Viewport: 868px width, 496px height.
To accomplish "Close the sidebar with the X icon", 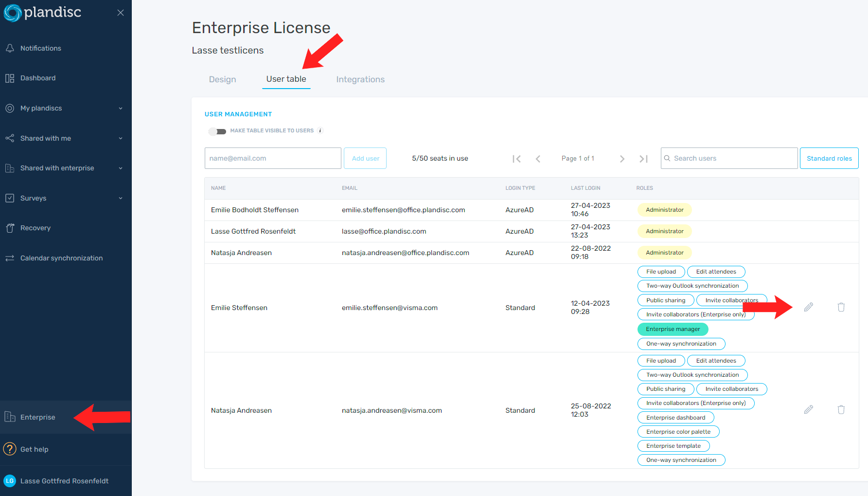I will tap(121, 13).
